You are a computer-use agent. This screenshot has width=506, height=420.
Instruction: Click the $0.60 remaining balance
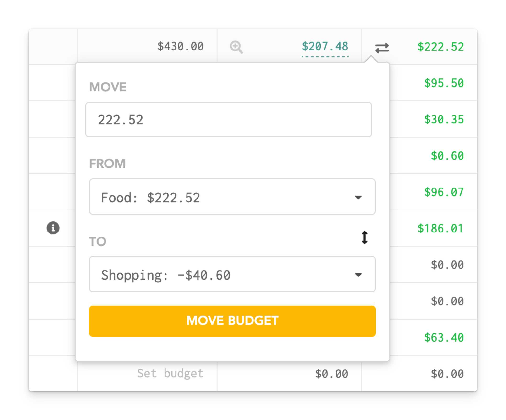coord(447,156)
